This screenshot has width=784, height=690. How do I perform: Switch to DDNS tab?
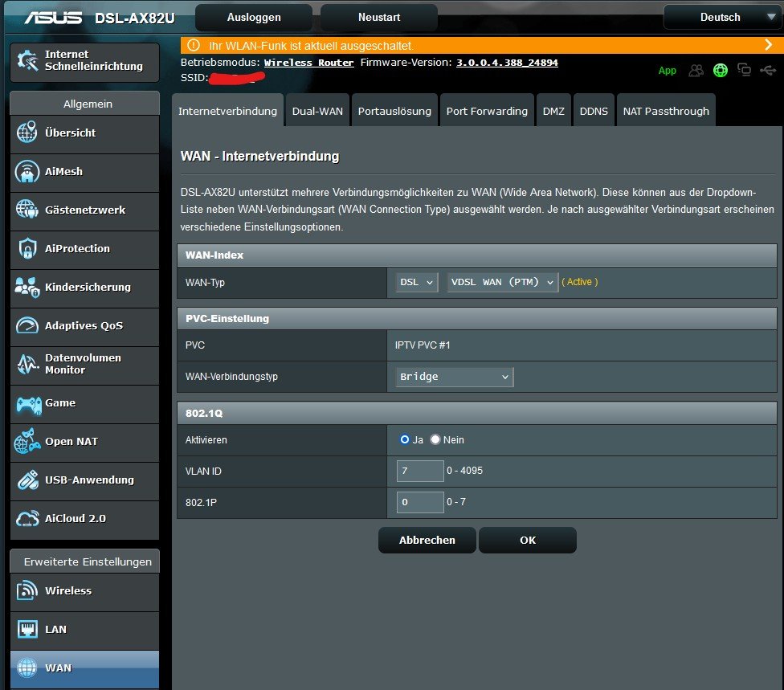point(594,111)
